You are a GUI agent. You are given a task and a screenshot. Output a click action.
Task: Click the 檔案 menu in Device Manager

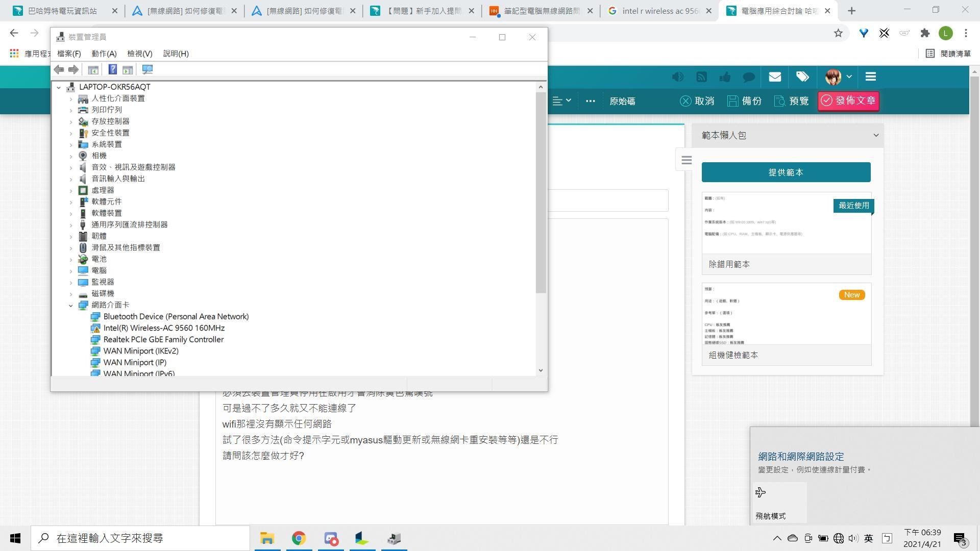tap(67, 53)
